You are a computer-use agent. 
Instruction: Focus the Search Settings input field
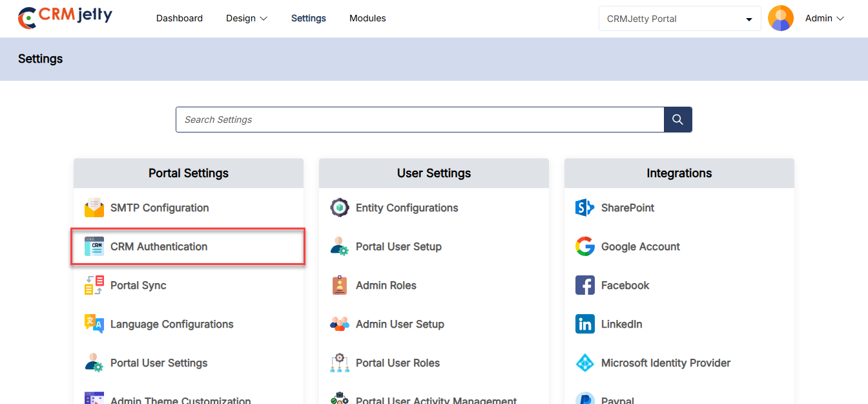[420, 120]
